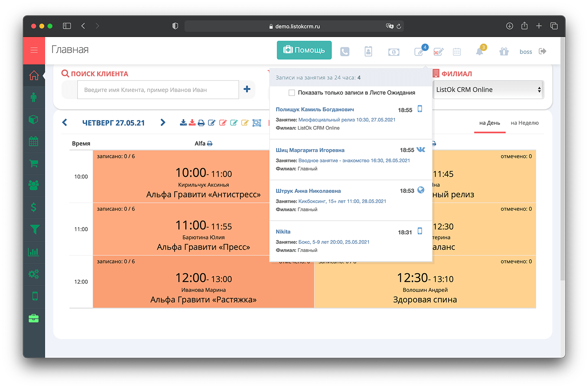Open the notifications bell icon
Screen dimensions: 588x388
[480, 51]
